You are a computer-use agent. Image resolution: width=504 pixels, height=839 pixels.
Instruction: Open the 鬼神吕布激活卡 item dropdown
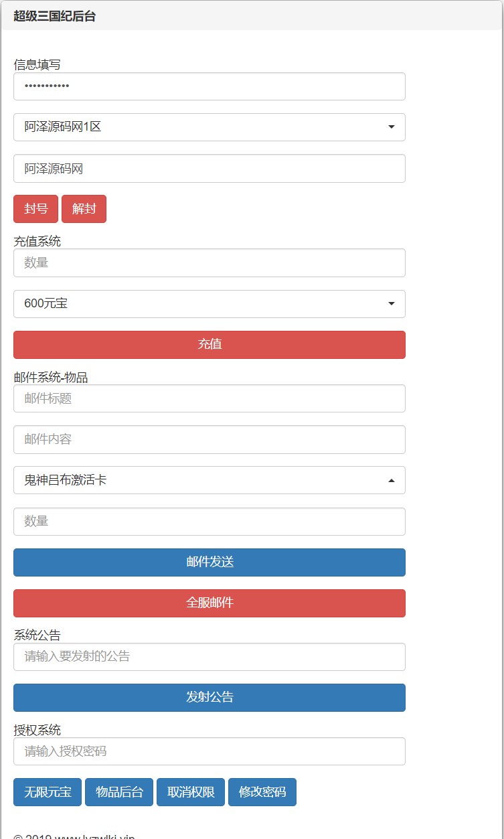[x=209, y=480]
